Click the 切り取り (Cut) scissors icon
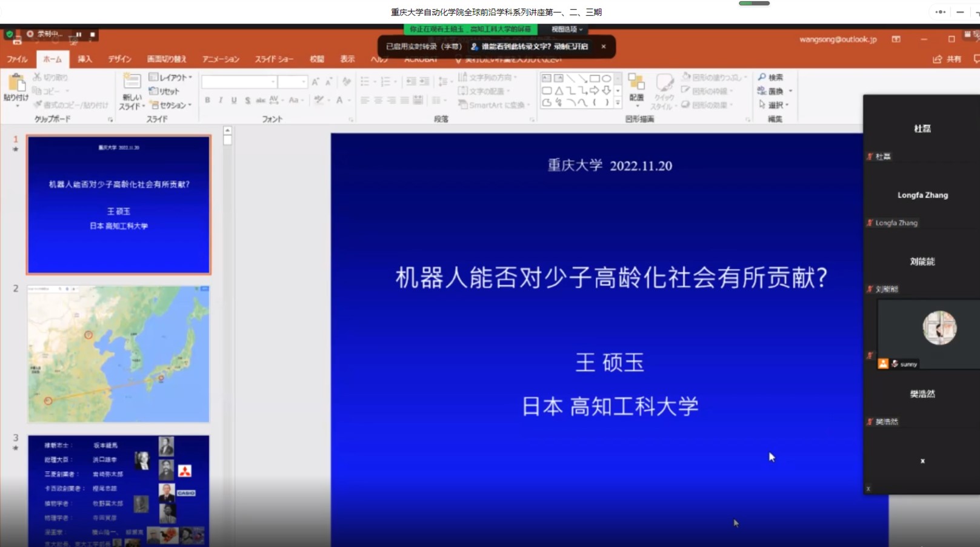The image size is (980, 547). pos(37,77)
